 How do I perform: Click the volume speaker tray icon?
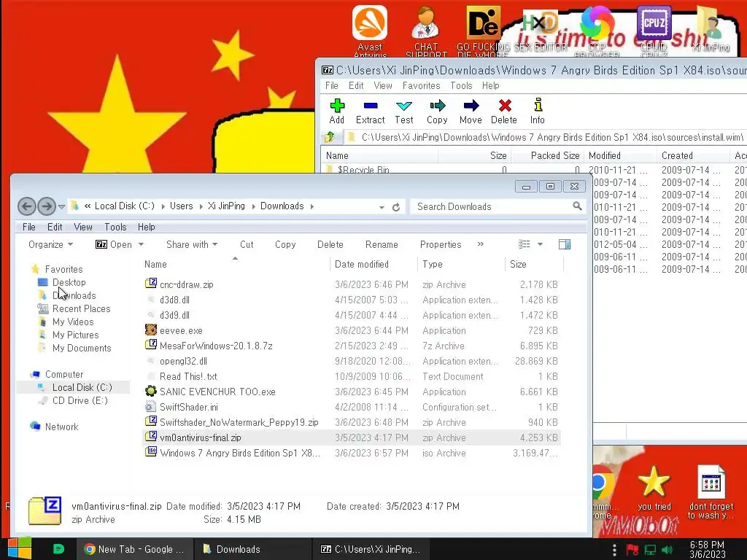click(x=667, y=550)
